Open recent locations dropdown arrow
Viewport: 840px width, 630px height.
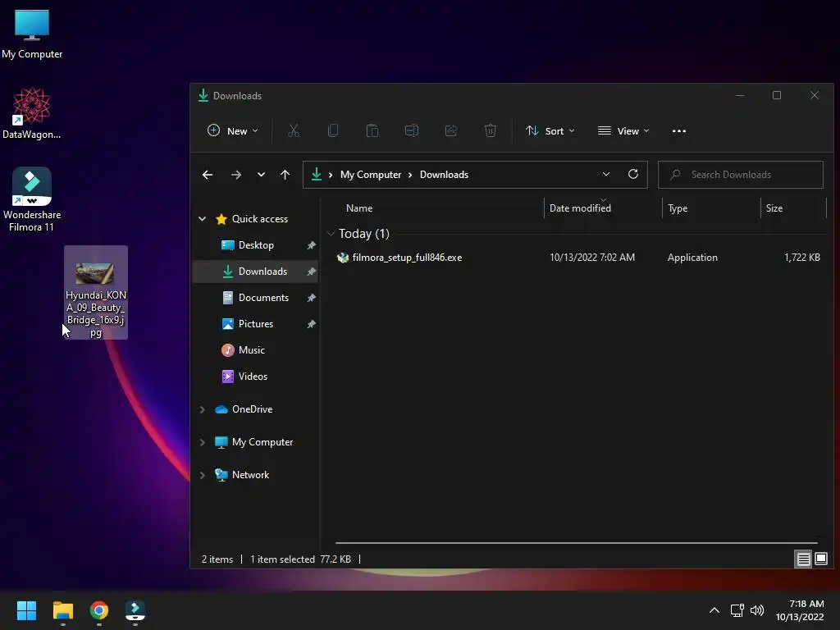261,175
